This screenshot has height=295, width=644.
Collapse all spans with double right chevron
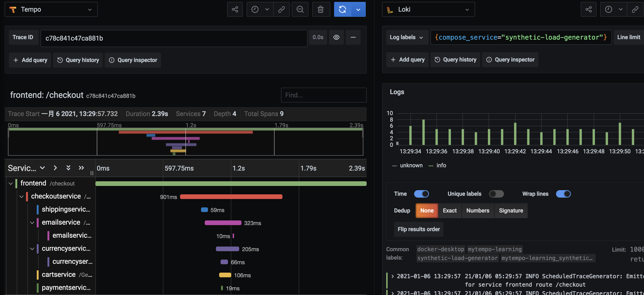(81, 168)
